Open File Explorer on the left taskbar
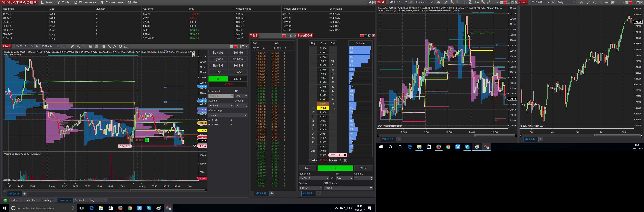644x212 pixels. tap(101, 208)
